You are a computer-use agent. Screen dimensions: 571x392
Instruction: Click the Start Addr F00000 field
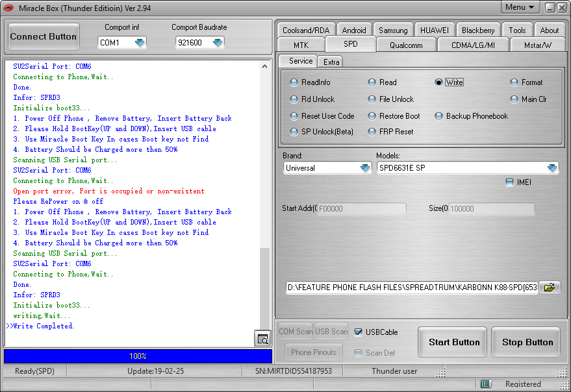(362, 208)
